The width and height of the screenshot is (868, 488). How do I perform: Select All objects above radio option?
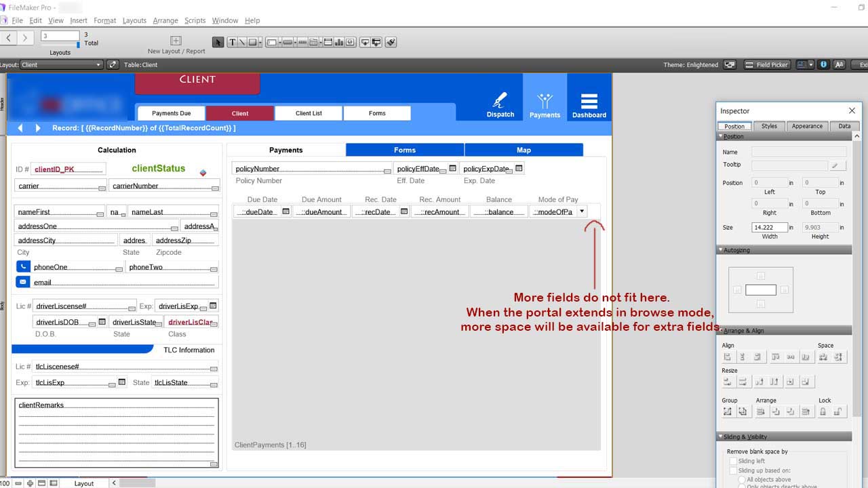click(742, 479)
